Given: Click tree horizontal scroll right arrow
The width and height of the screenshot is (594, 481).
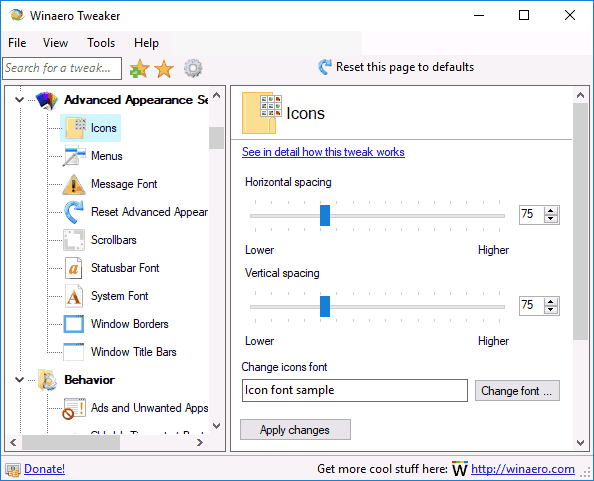Looking at the screenshot, I should click(x=200, y=442).
